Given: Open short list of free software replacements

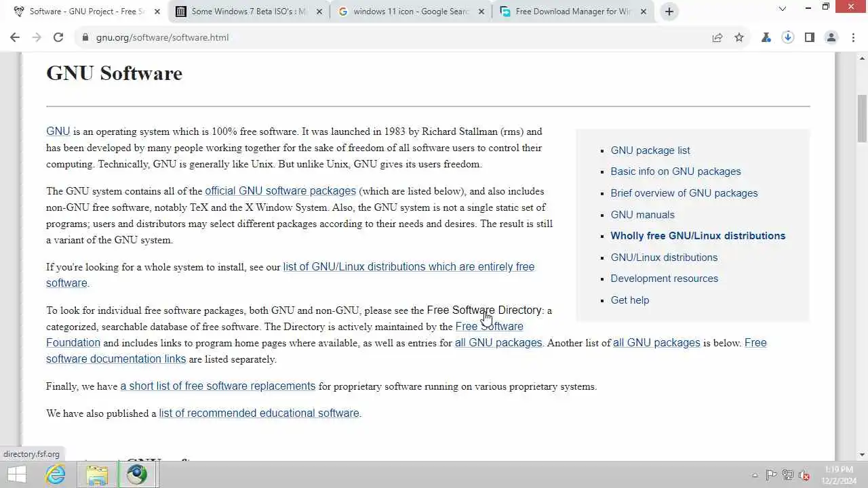Looking at the screenshot, I should click(218, 386).
